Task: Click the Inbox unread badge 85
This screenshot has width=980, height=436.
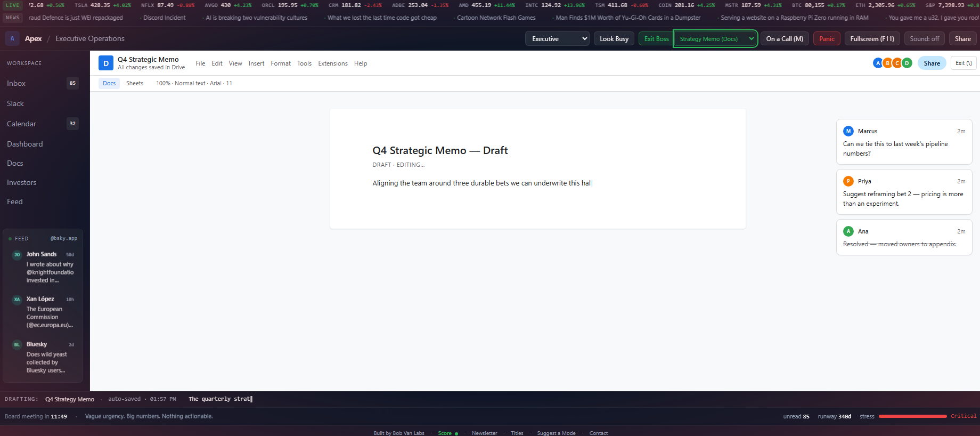Action: pyautogui.click(x=72, y=83)
